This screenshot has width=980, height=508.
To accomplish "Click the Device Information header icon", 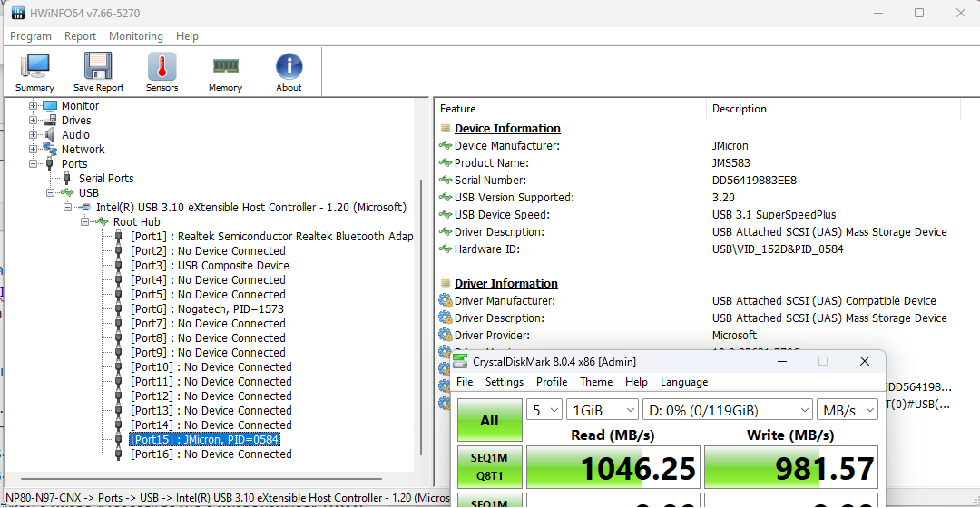I will coord(445,128).
